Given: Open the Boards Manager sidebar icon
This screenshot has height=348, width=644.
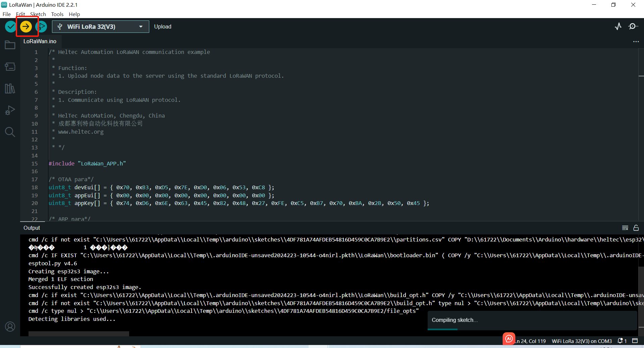Looking at the screenshot, I should 10,67.
